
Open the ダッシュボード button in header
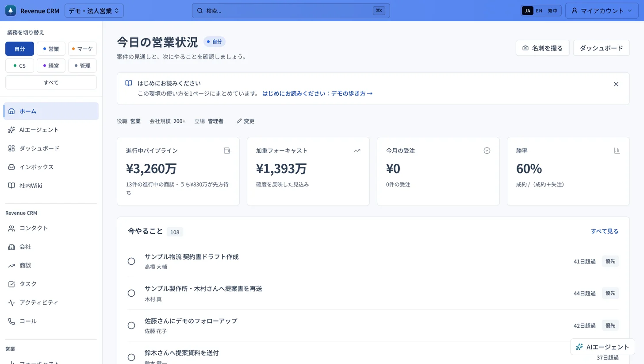(602, 48)
